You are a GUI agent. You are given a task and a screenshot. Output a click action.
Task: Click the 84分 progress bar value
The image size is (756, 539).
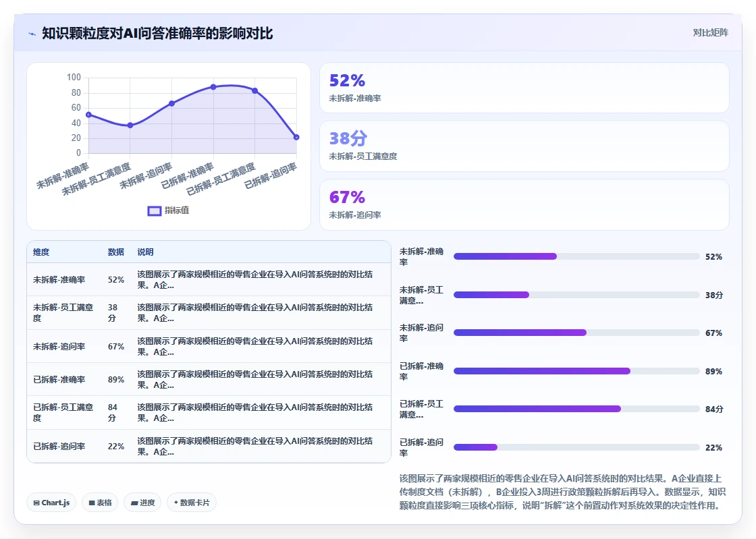(x=714, y=409)
